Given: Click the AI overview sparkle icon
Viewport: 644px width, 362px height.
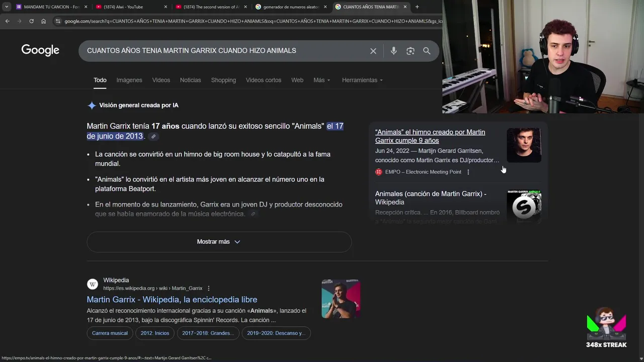Looking at the screenshot, I should [92, 105].
